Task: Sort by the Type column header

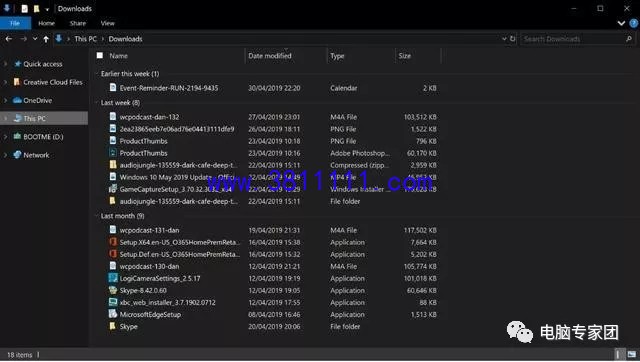Action: coord(337,56)
